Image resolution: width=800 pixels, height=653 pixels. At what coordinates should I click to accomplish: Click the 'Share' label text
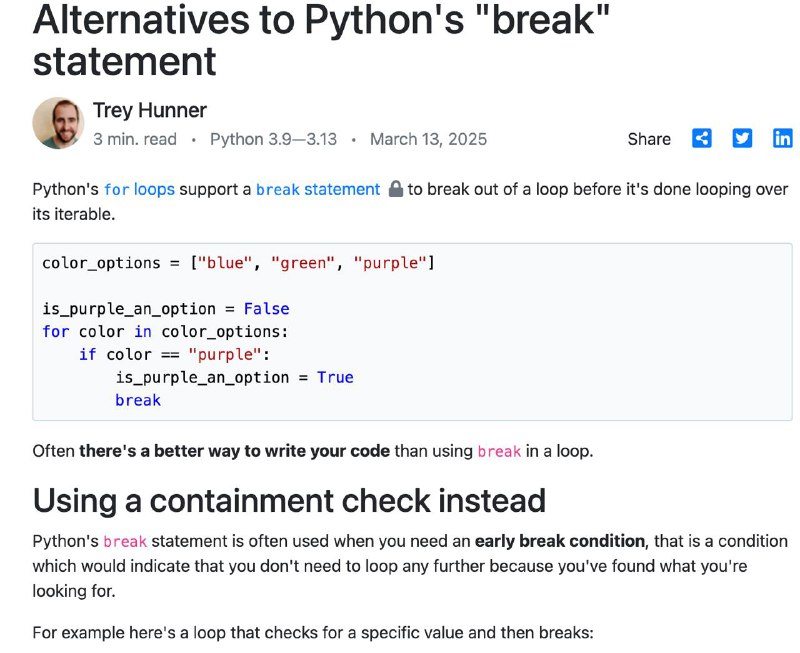coord(649,139)
